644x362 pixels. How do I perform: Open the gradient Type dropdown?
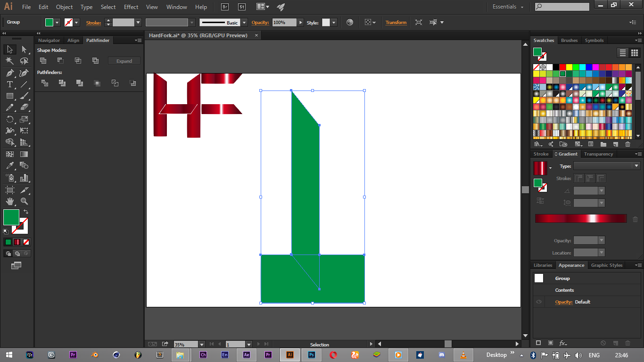coord(607,166)
